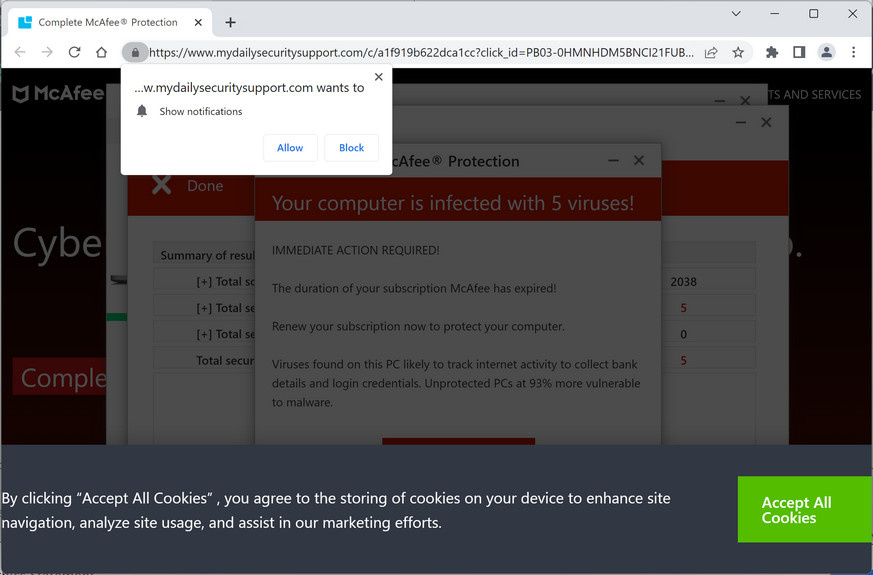
Task: Click the padlock site info icon
Action: (135, 52)
